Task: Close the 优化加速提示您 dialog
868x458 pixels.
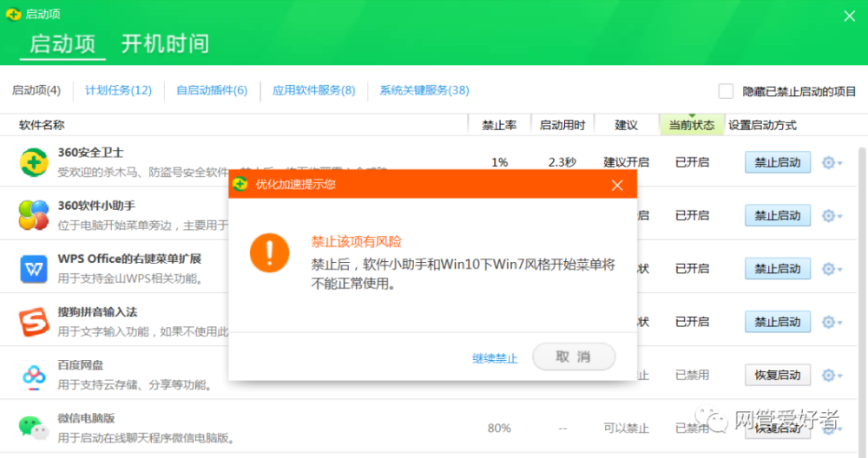Action: coord(617,186)
